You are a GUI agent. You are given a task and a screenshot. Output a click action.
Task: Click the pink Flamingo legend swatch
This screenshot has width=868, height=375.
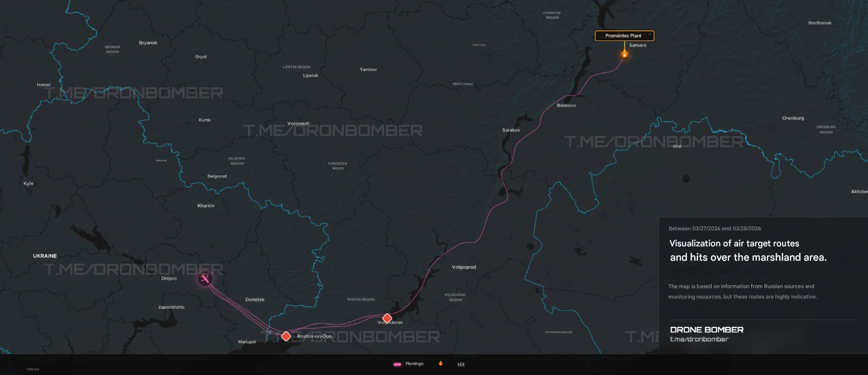pos(397,364)
